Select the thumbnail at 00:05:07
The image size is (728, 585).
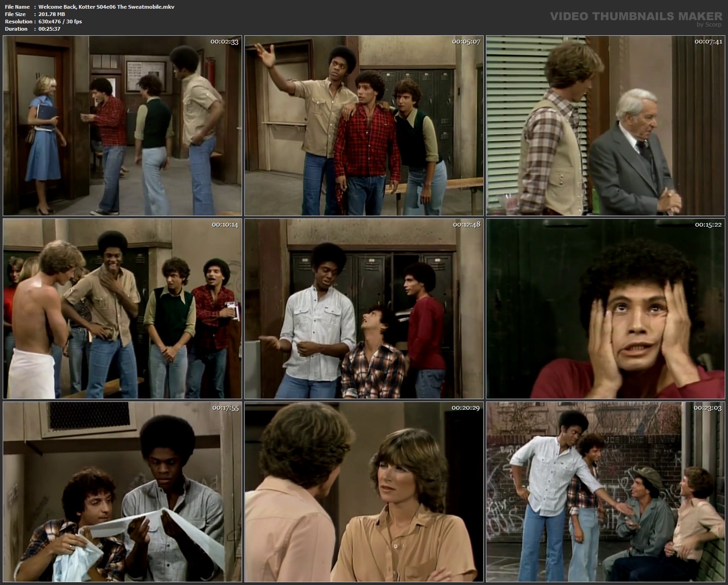click(364, 125)
